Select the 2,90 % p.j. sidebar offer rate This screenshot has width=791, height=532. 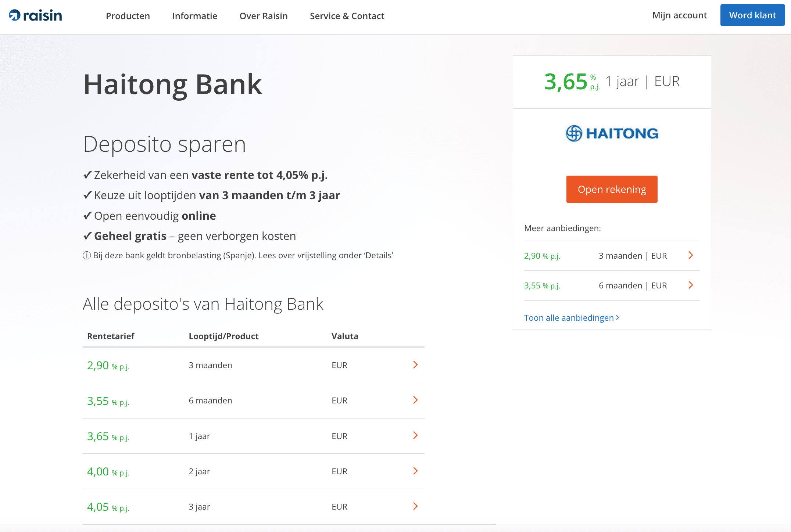coord(542,256)
